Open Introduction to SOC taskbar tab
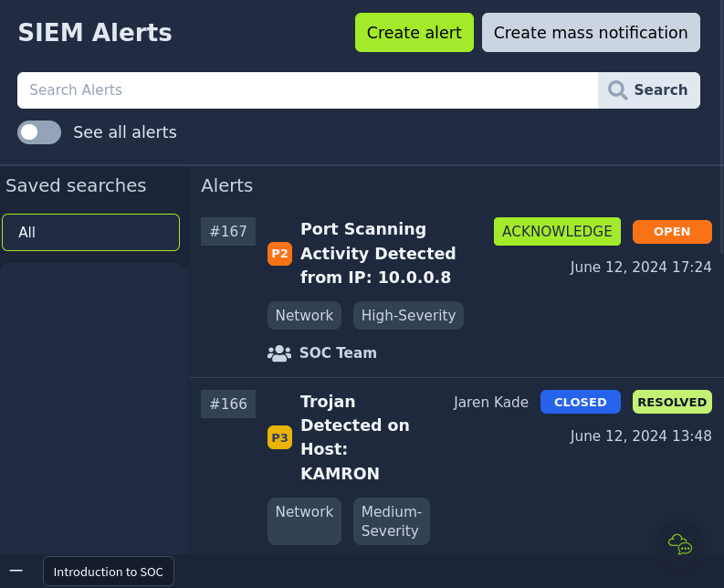The height and width of the screenshot is (588, 724). (x=108, y=572)
